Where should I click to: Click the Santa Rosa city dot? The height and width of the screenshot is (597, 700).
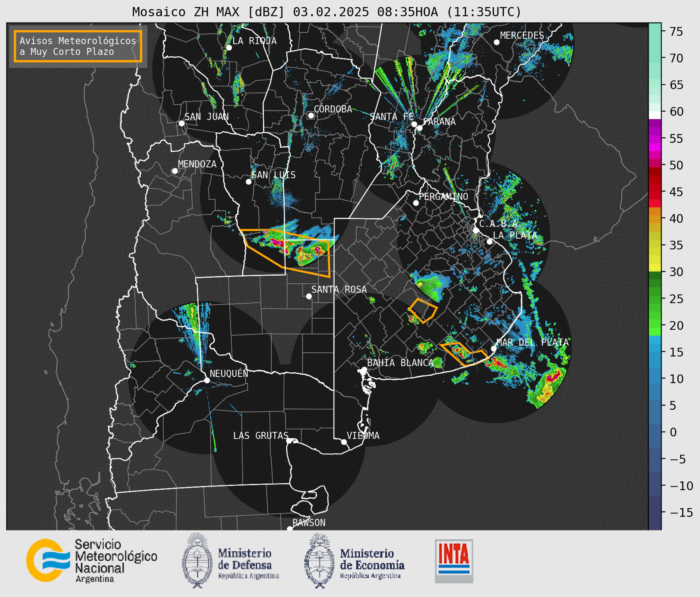point(309,296)
